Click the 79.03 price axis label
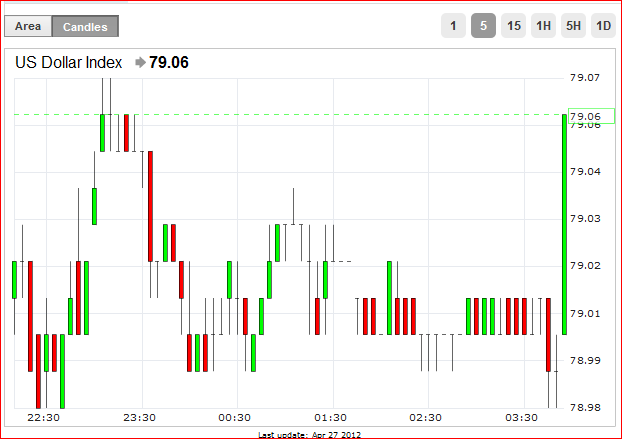Viewport: 622px width, 439px height. [x=585, y=219]
